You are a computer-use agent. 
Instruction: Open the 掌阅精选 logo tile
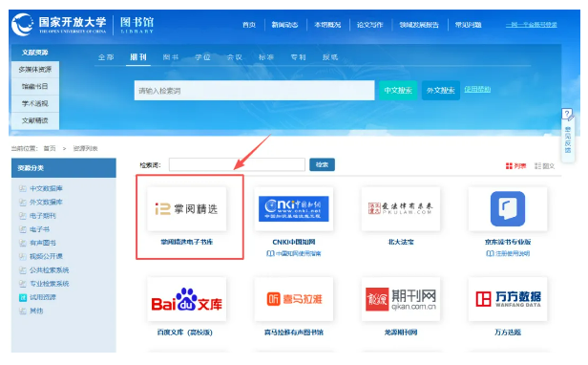(x=187, y=209)
